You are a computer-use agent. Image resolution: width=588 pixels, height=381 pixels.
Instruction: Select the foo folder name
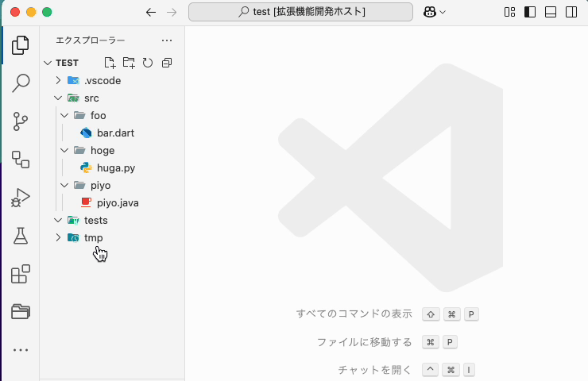(x=99, y=115)
